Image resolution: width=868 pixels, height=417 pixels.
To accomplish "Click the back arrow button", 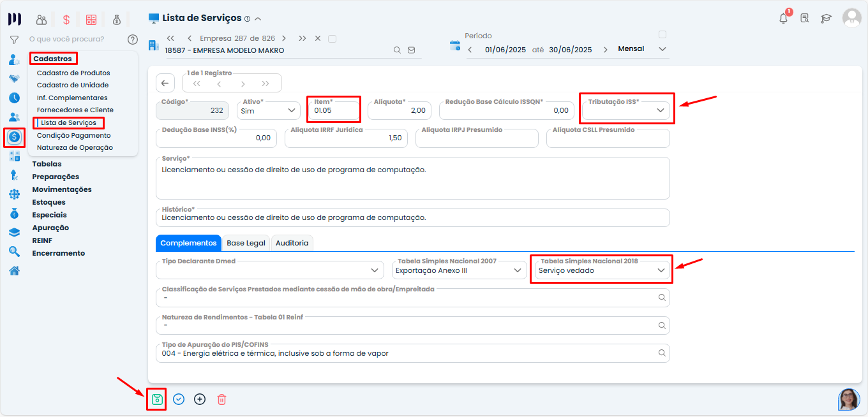I will tap(165, 83).
